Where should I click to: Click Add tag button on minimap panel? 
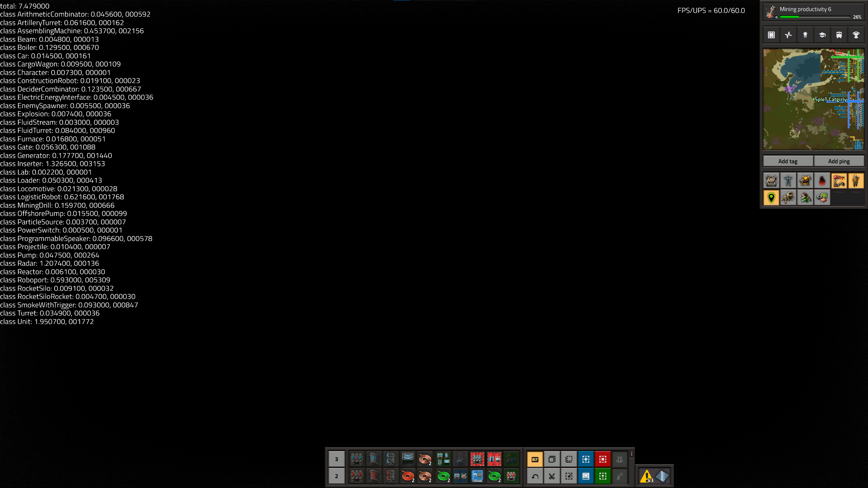(x=788, y=161)
